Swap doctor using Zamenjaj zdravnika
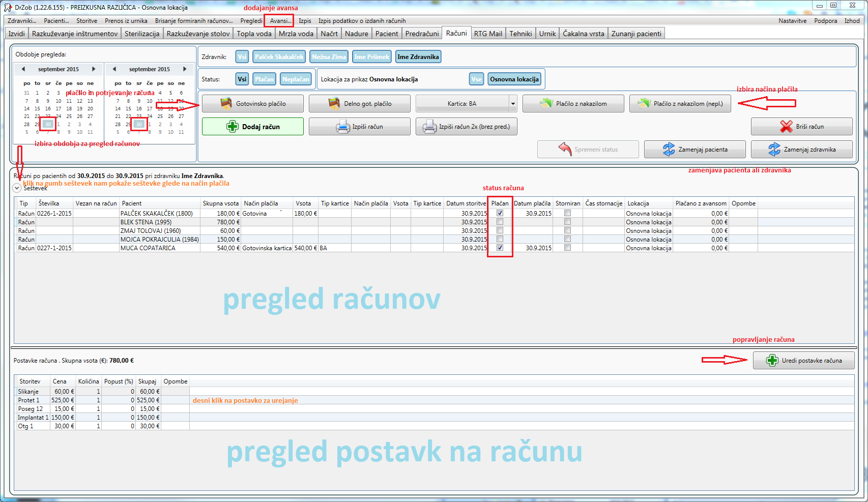 point(802,149)
